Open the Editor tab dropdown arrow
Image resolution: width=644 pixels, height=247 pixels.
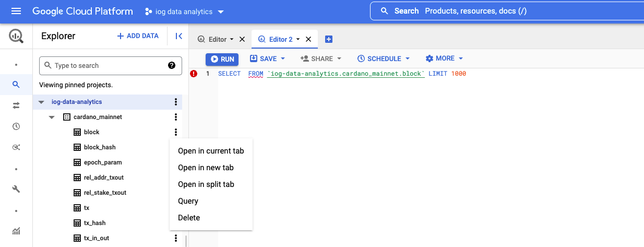(232, 40)
